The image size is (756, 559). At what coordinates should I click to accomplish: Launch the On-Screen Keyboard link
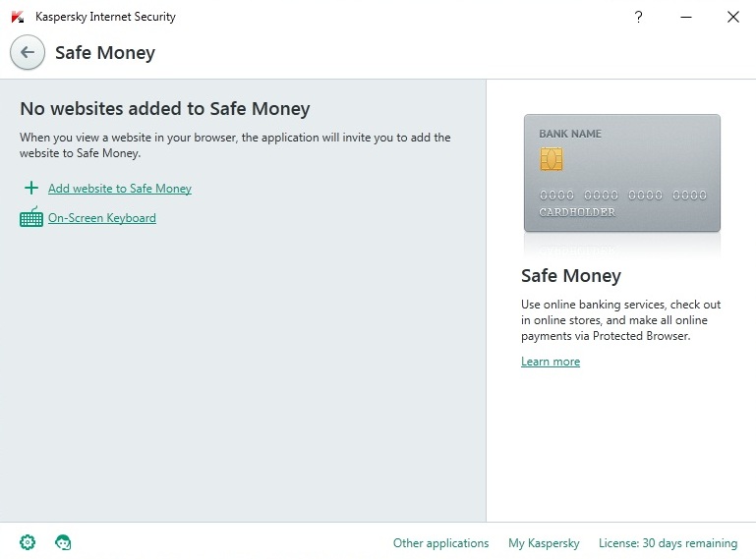101,218
